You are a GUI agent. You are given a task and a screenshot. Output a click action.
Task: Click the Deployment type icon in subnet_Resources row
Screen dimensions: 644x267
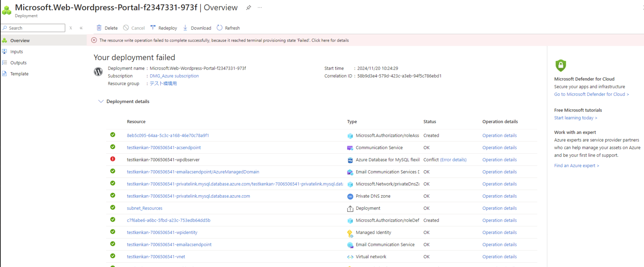pyautogui.click(x=350, y=209)
